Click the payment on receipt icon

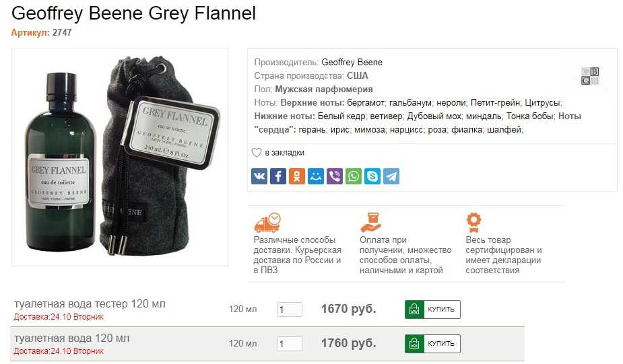click(370, 222)
